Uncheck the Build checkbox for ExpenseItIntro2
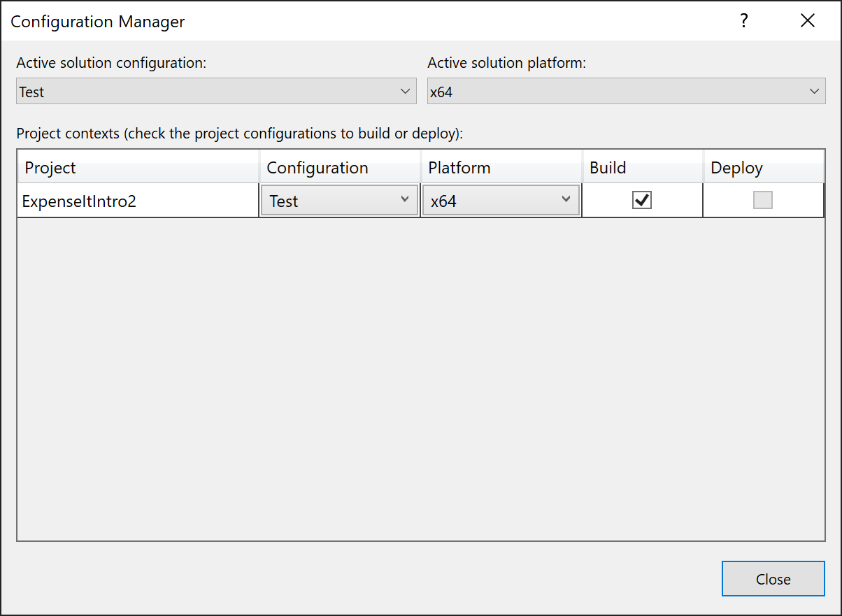The width and height of the screenshot is (842, 616). coord(642,200)
